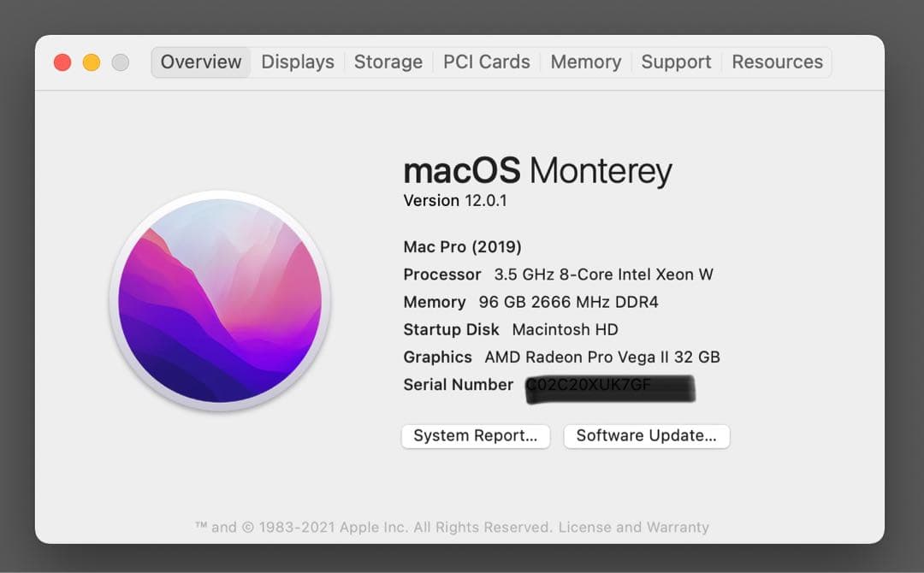
Task: Click Version 12.0.1 to reveal build number
Action: 453,200
